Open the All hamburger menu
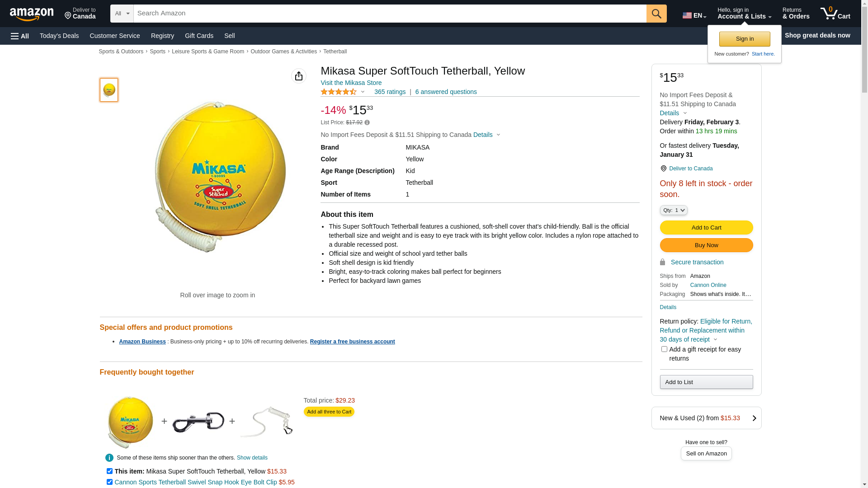The height and width of the screenshot is (488, 868). click(20, 36)
